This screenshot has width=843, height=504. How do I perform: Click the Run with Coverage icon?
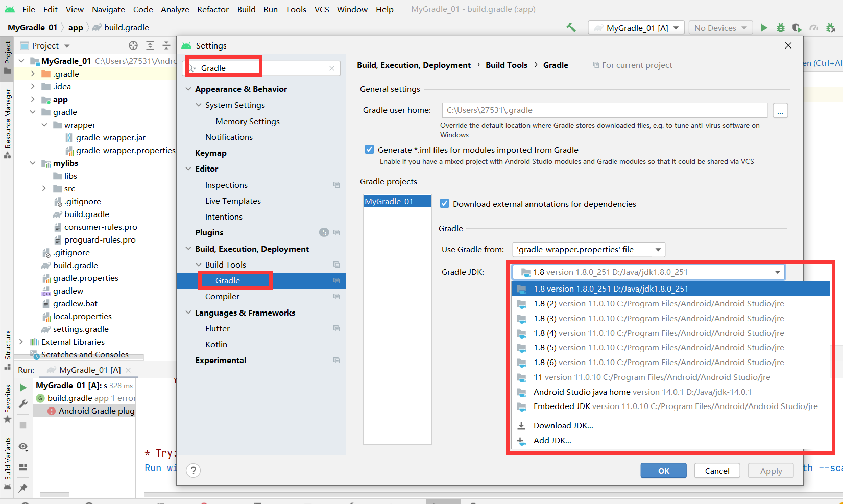[797, 28]
